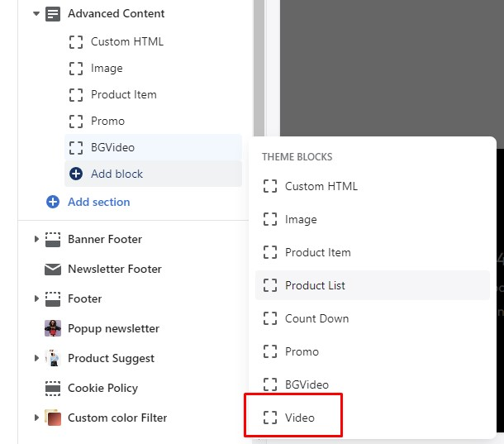Image resolution: width=504 pixels, height=444 pixels.
Task: Click the Add section link
Action: (98, 202)
